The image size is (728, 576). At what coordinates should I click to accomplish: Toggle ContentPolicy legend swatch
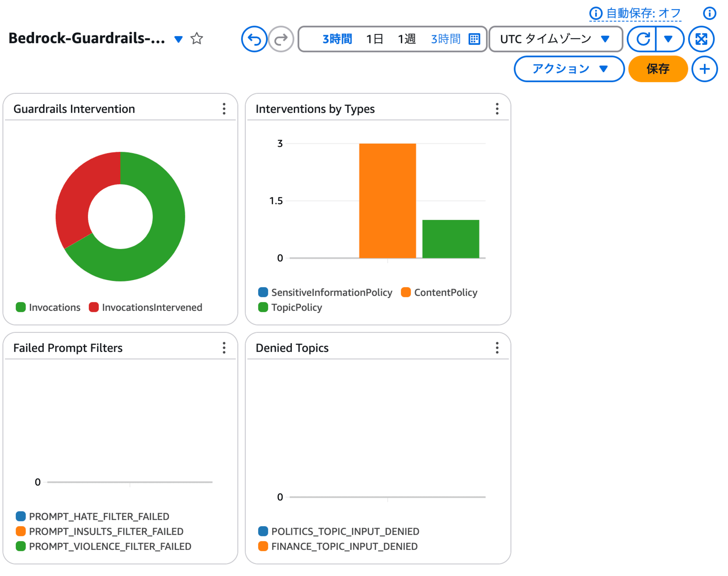coord(406,292)
